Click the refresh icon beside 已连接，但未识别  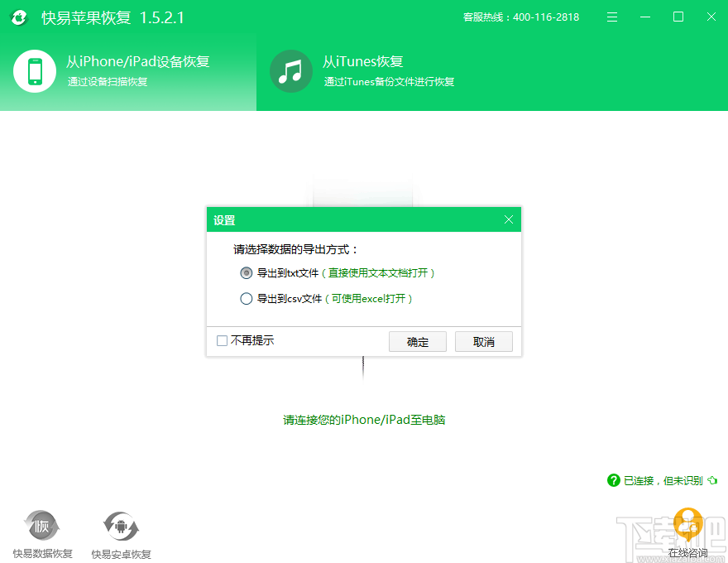point(712,480)
